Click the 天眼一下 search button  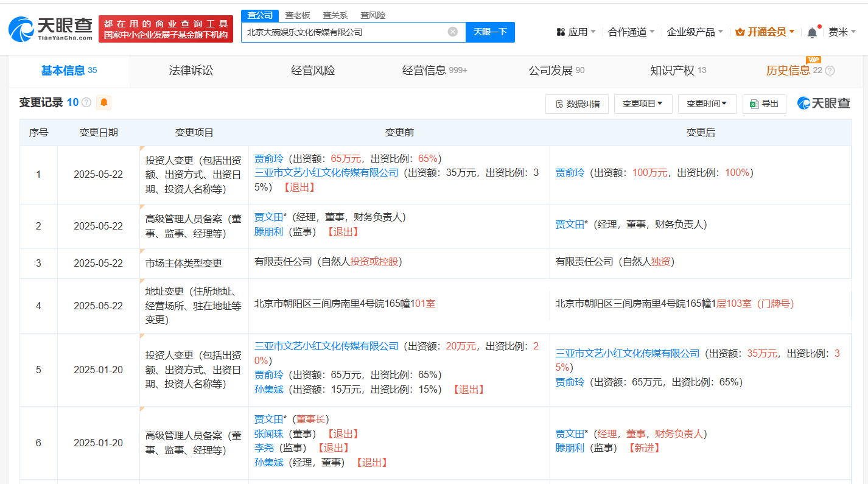click(490, 32)
